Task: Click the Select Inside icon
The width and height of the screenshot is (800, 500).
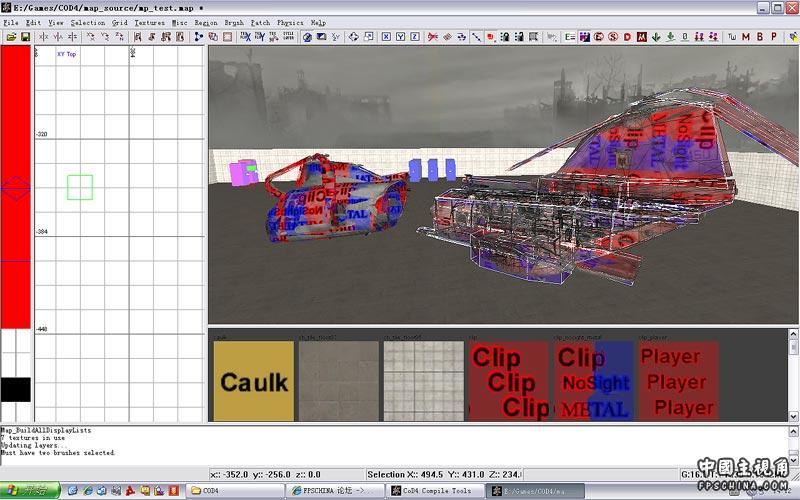Action: 180,37
